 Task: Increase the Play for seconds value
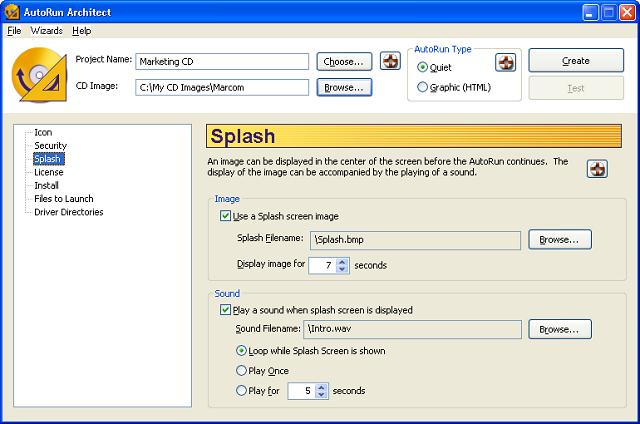tap(321, 387)
